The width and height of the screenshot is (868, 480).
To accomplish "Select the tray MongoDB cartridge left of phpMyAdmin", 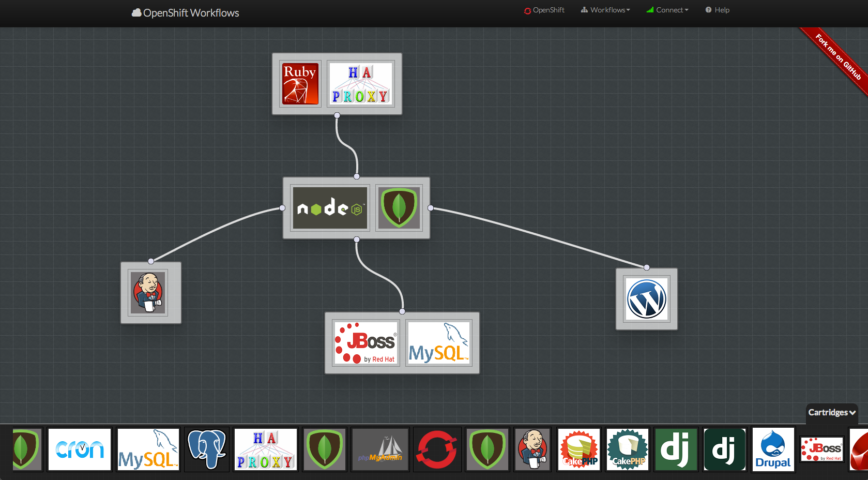I will point(324,449).
